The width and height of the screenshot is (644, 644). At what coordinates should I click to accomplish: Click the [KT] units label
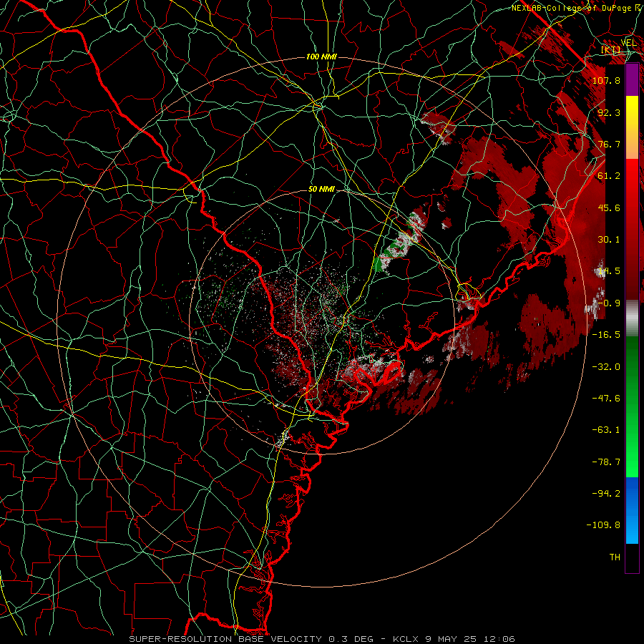coord(611,49)
